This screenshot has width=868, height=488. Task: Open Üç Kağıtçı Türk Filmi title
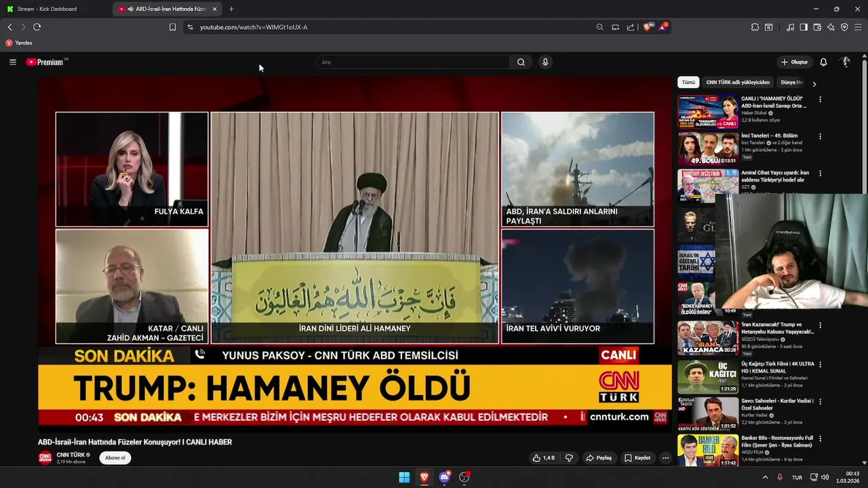[x=777, y=367]
